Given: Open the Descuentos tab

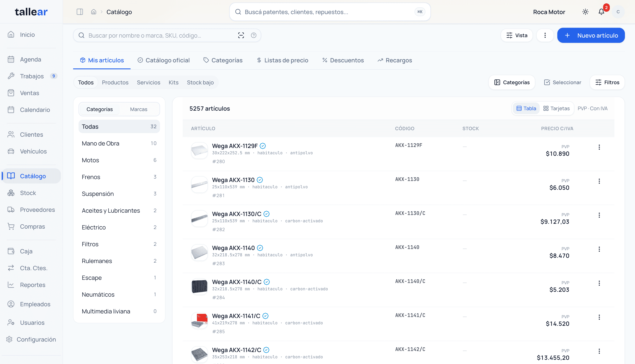Looking at the screenshot, I should pyautogui.click(x=343, y=60).
